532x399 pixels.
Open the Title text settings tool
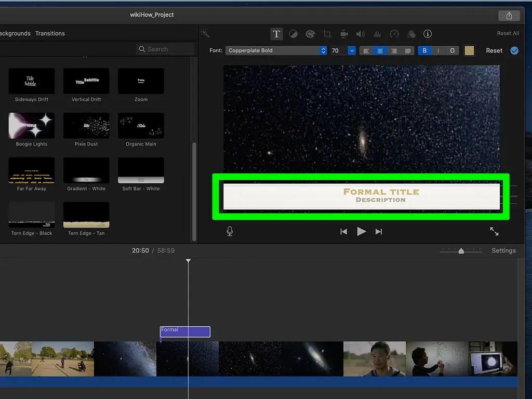coord(276,34)
